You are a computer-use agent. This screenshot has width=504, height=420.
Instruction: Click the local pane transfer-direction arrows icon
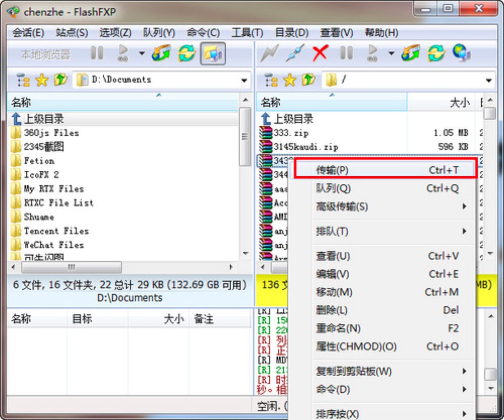(161, 53)
